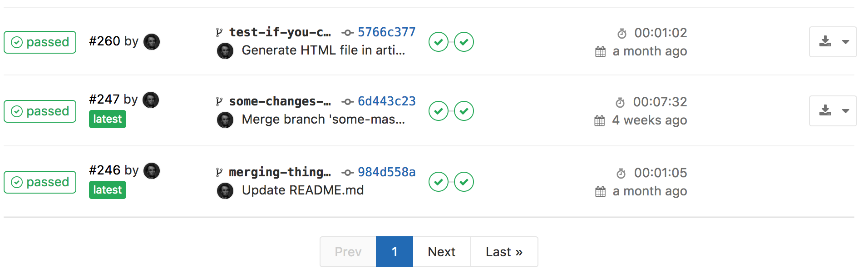868x279 pixels.
Task: Open branch merging-thing… link
Action: (280, 172)
